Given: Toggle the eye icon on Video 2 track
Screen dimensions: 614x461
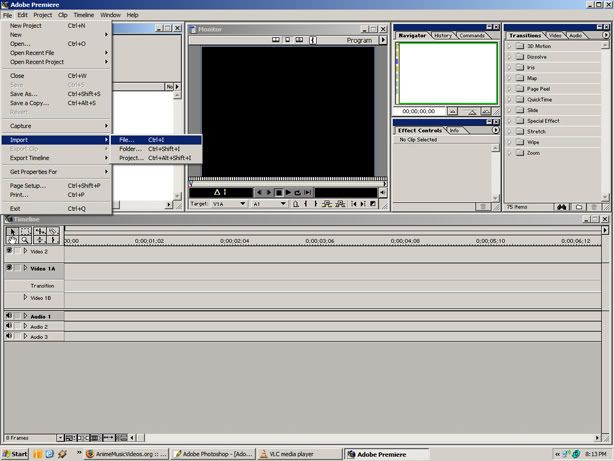Looking at the screenshot, I should coord(9,251).
